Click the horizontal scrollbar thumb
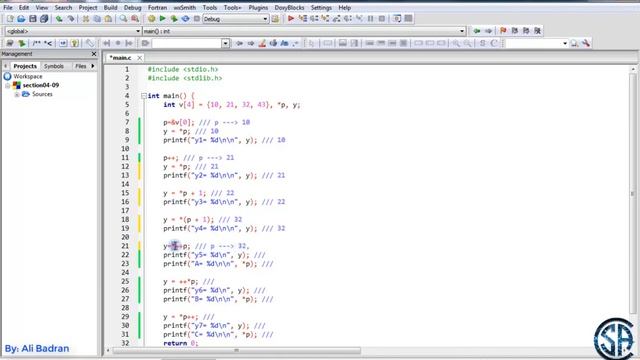This screenshot has height=360, width=640. click(x=236, y=350)
